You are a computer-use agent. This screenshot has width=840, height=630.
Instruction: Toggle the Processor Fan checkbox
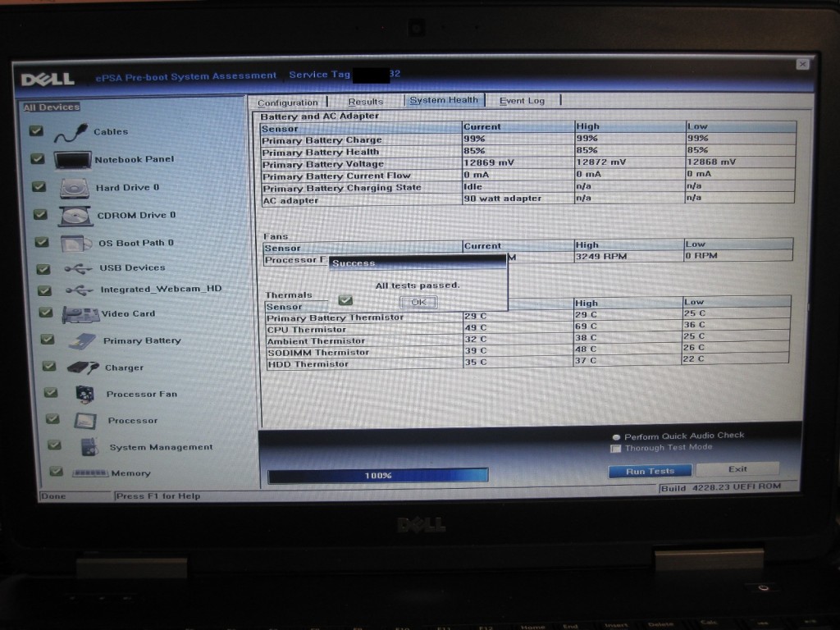[51, 393]
